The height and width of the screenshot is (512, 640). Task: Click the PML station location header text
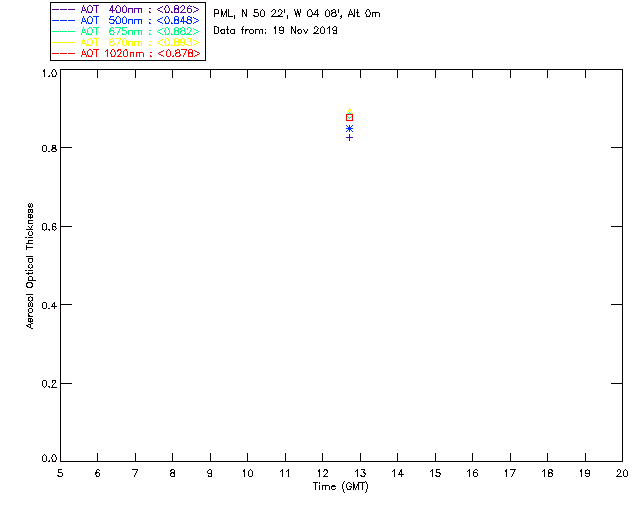(x=297, y=14)
